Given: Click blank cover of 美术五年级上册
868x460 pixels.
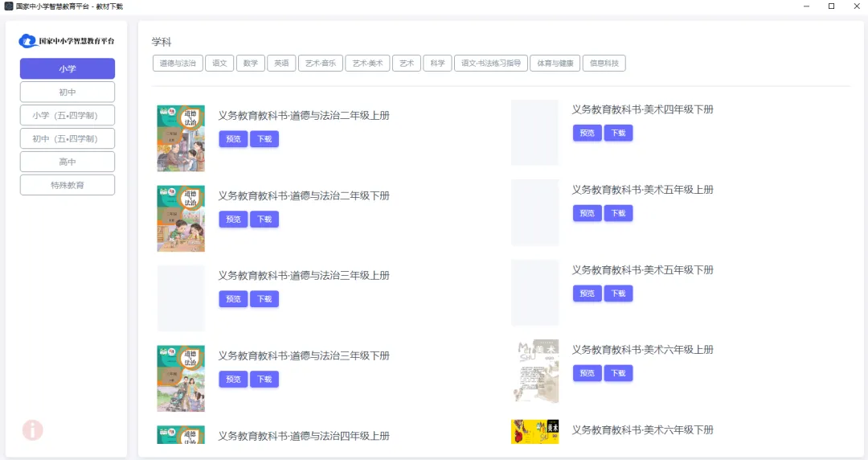Looking at the screenshot, I should (x=534, y=212).
